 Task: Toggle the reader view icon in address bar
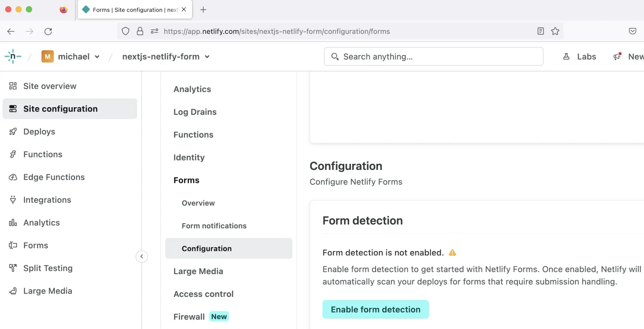(540, 31)
